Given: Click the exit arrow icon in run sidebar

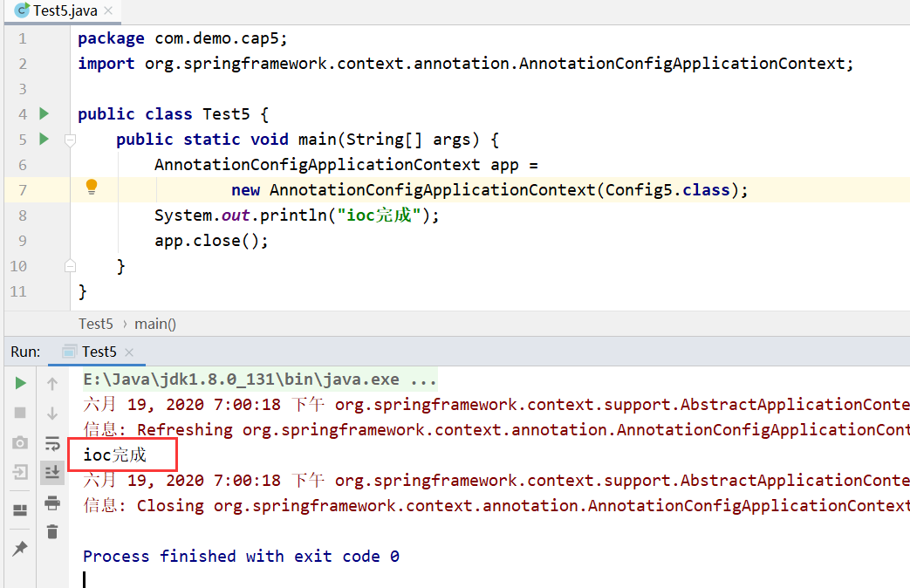Looking at the screenshot, I should (20, 472).
